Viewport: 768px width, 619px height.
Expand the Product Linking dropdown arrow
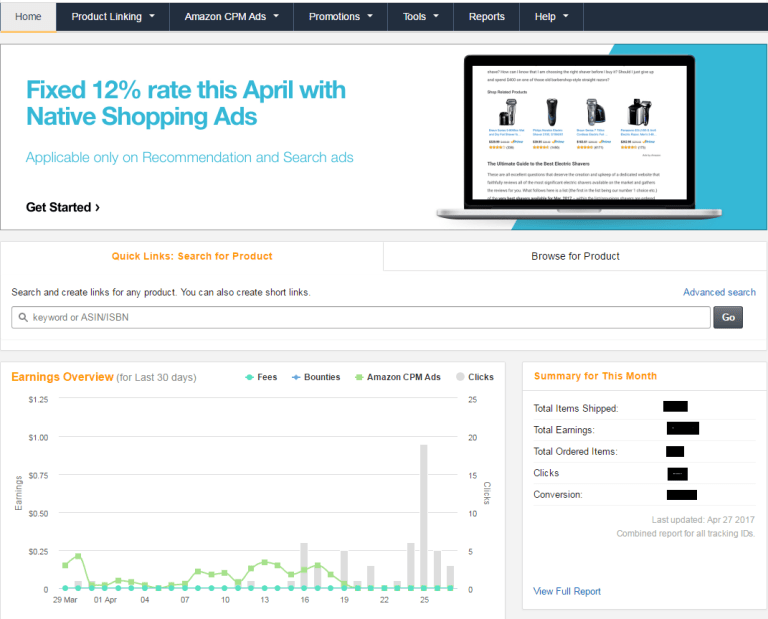[x=152, y=16]
